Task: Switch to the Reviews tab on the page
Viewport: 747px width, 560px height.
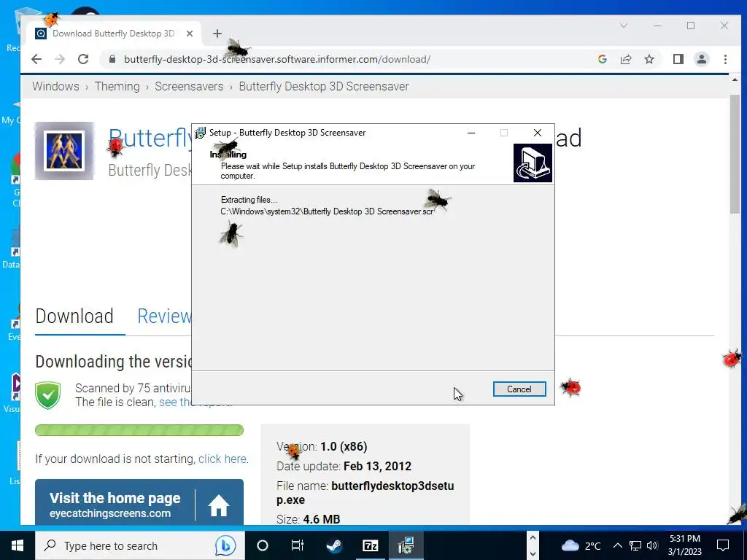Action: [x=164, y=316]
